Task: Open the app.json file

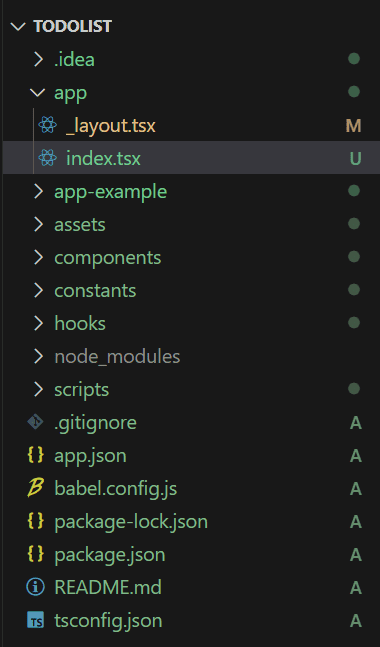Action: click(x=90, y=456)
